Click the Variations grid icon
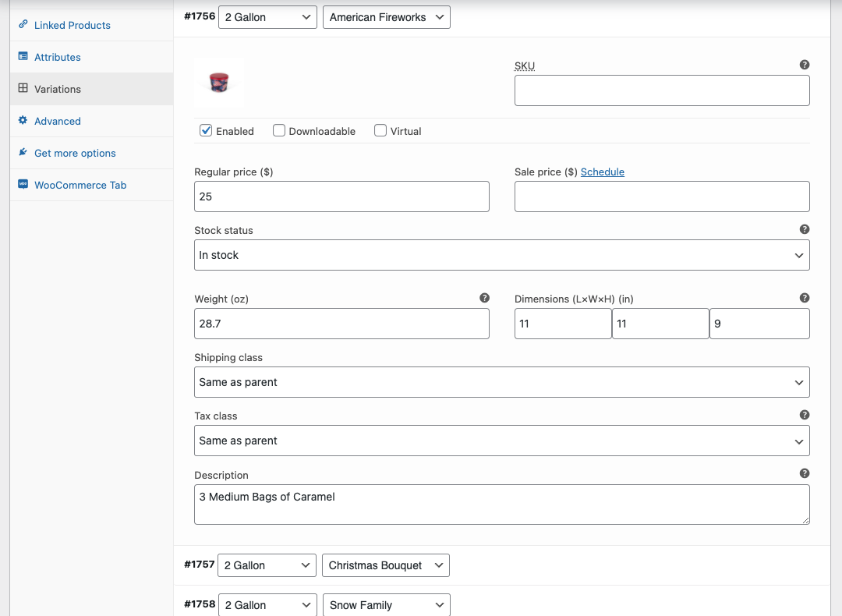Image resolution: width=842 pixels, height=616 pixels. [23, 88]
